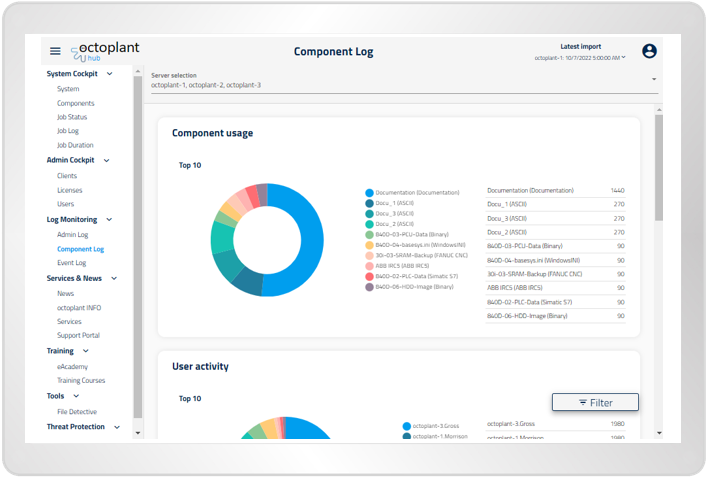707x477 pixels.
Task: Open the News page
Action: click(65, 294)
